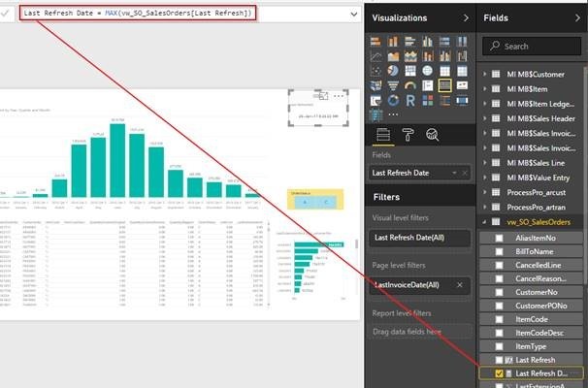Select the treemap visualization

coord(409,71)
